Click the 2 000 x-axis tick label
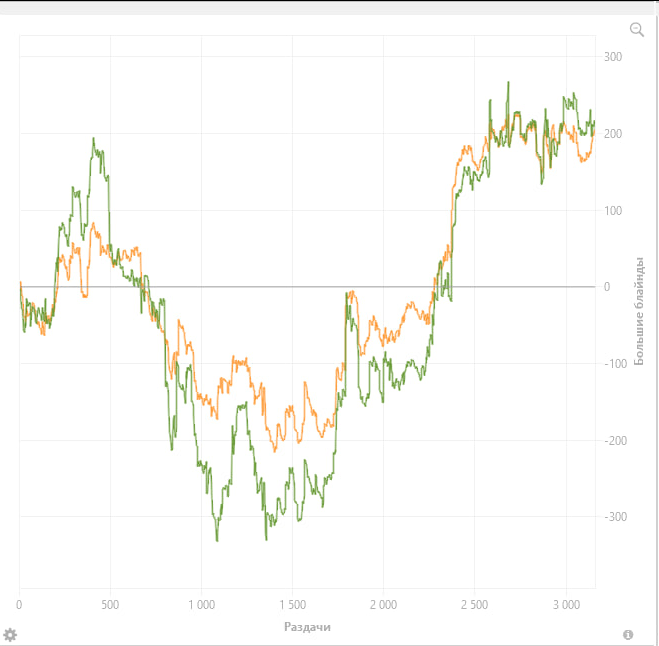Screen dimensions: 659x646 [383, 605]
